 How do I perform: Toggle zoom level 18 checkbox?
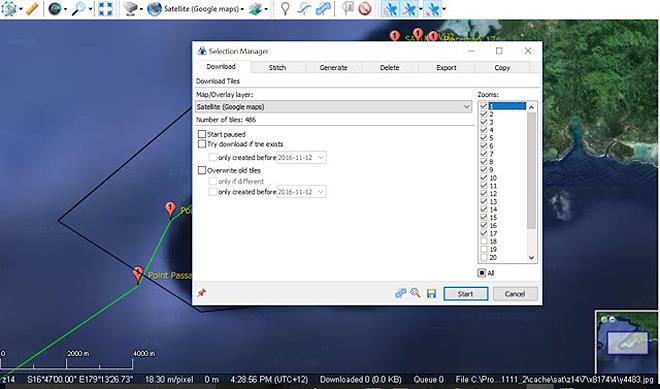click(x=484, y=241)
